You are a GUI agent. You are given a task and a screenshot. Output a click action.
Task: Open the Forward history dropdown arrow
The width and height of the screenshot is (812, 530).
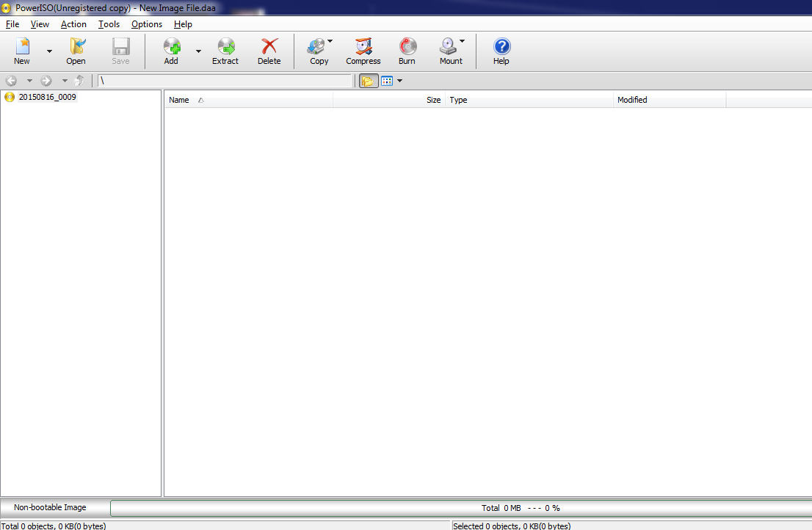click(65, 81)
